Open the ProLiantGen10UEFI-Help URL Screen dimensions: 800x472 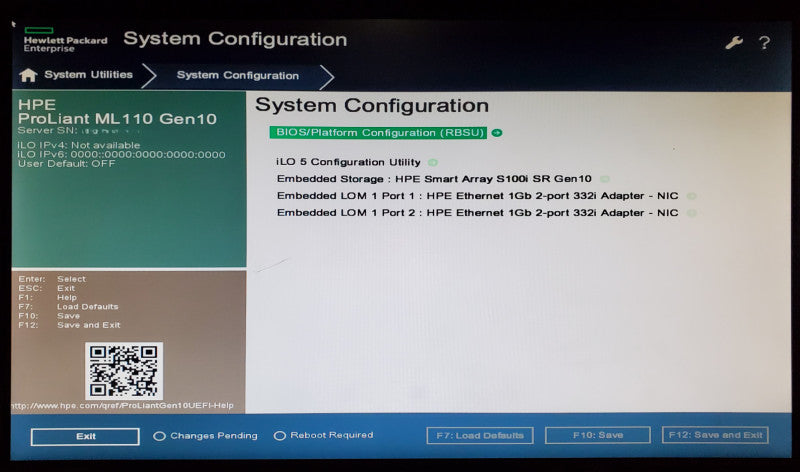(x=122, y=406)
